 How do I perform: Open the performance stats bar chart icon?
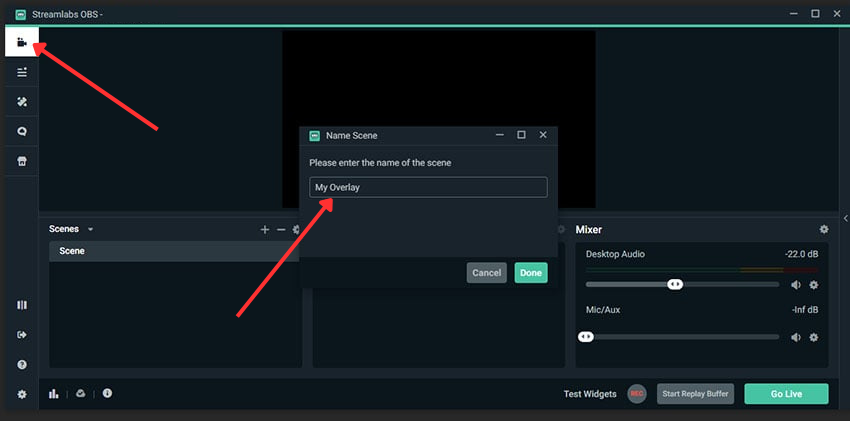point(54,394)
